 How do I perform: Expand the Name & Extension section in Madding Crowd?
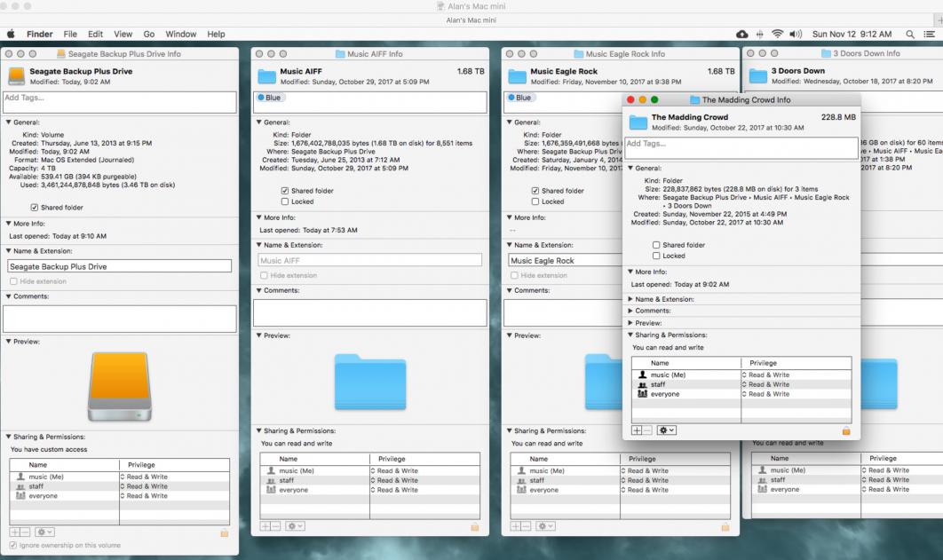click(630, 299)
